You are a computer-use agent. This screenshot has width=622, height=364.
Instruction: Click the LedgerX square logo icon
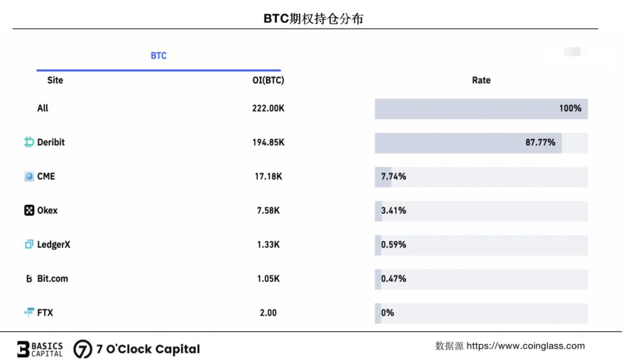pyautogui.click(x=29, y=244)
